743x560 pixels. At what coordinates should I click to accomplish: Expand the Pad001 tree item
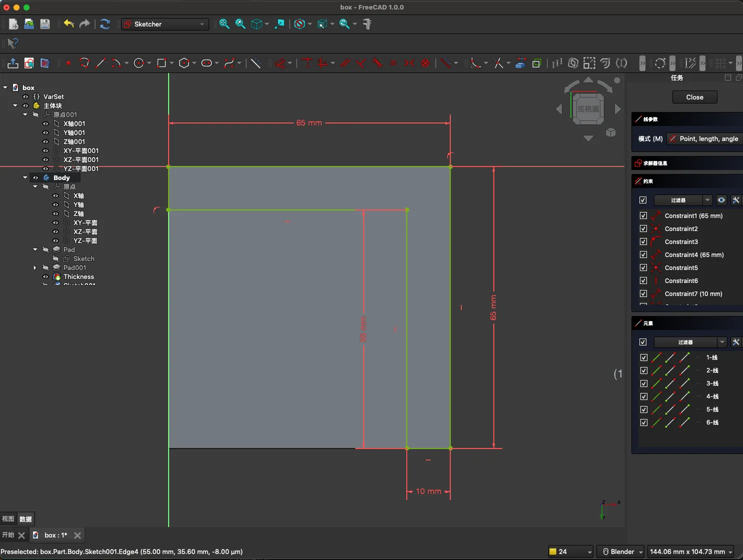[35, 267]
